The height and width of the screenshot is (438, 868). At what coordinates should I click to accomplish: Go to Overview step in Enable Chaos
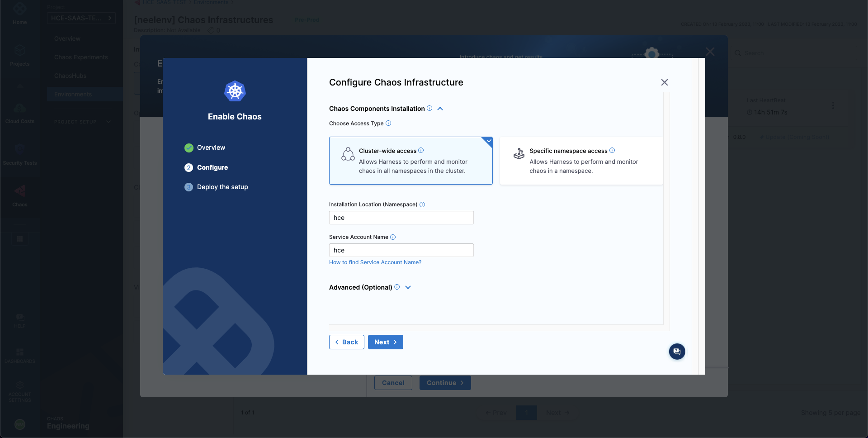pyautogui.click(x=205, y=148)
